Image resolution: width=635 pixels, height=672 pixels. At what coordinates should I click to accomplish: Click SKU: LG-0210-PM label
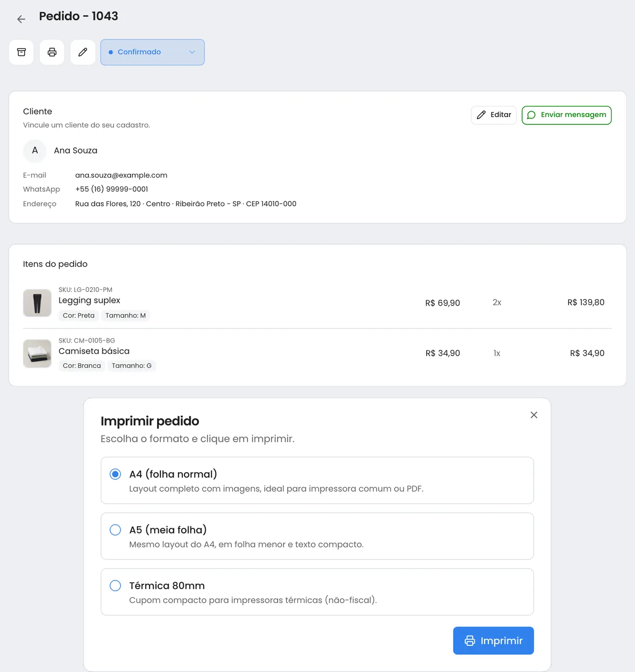(85, 290)
